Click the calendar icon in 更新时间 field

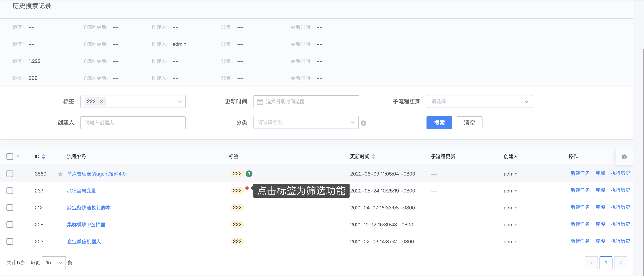click(x=260, y=101)
